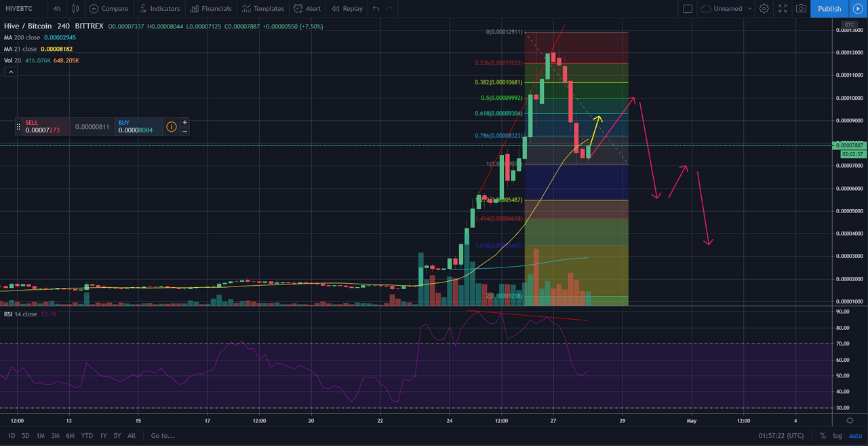Open the 4h timeframe dropdown
868x446 pixels.
point(57,9)
